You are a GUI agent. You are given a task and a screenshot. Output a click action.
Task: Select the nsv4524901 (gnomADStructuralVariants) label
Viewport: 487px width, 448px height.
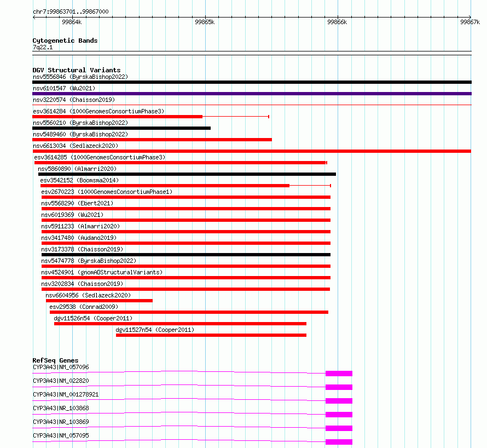point(102,272)
